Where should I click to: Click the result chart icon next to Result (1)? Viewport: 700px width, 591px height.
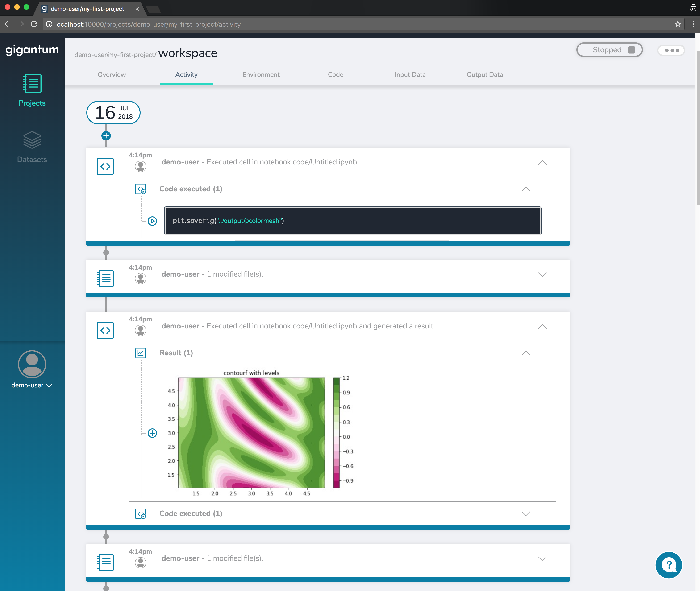(x=141, y=353)
